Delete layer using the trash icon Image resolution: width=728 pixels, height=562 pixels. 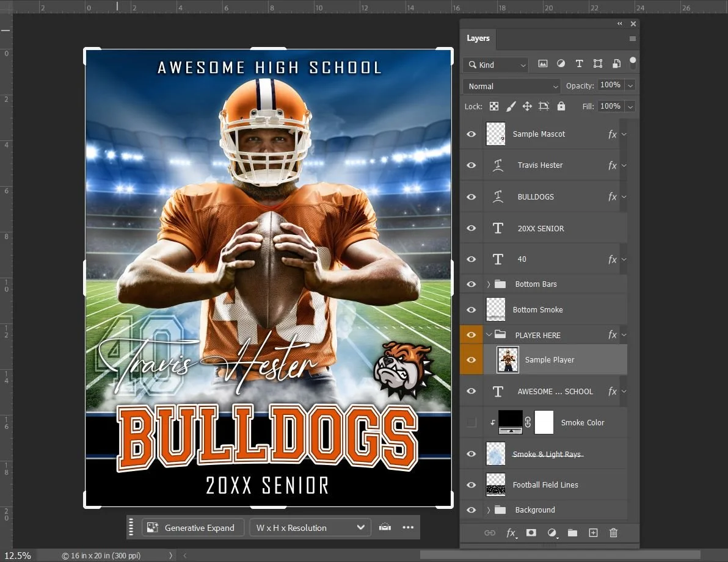pyautogui.click(x=614, y=533)
